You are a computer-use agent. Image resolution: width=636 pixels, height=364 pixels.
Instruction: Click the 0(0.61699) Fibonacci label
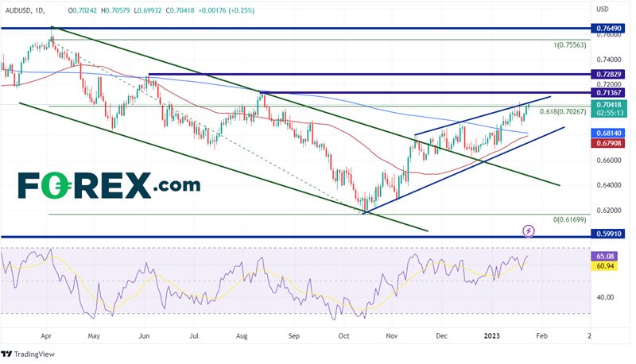[x=569, y=219]
